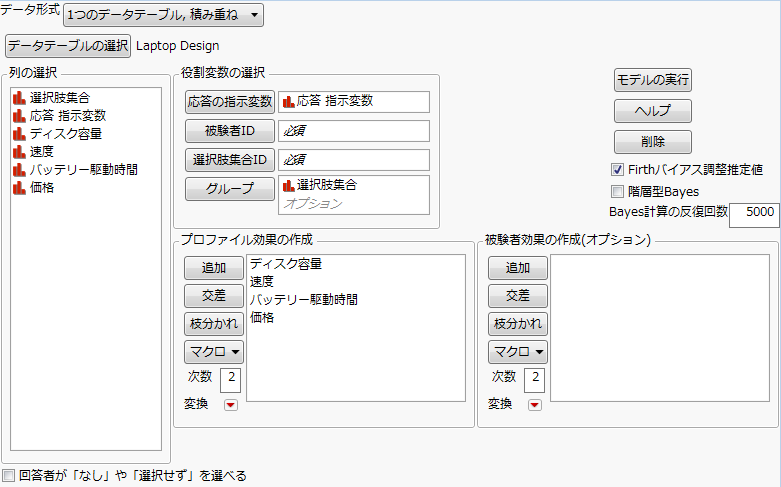Click the 次数 field in 被験者効果の作成

click(x=534, y=380)
